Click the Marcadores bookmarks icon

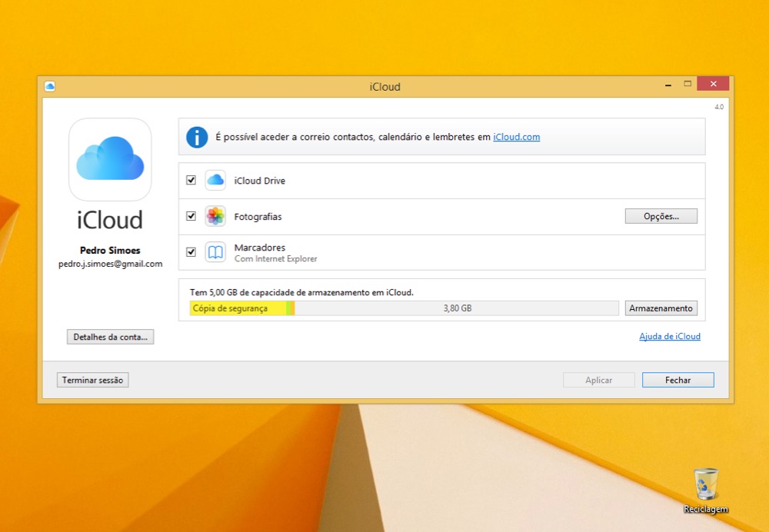(x=215, y=251)
